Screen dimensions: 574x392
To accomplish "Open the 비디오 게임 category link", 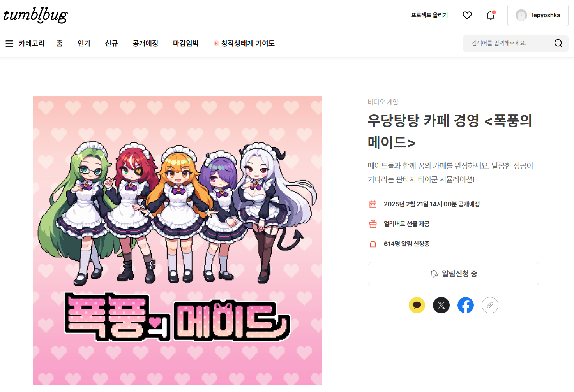I will coord(383,102).
